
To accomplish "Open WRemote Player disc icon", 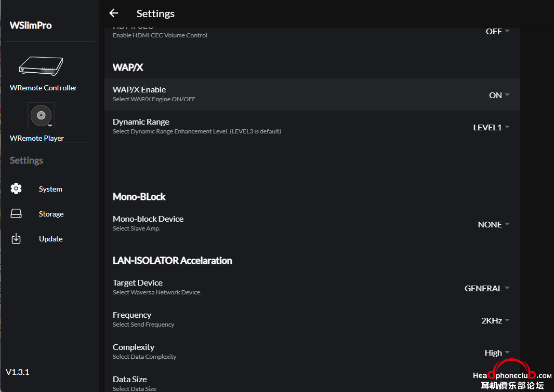I will (x=41, y=115).
